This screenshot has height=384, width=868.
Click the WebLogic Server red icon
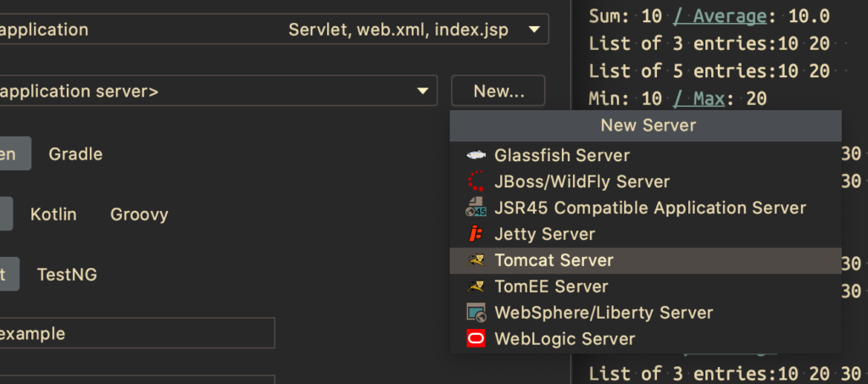(476, 339)
